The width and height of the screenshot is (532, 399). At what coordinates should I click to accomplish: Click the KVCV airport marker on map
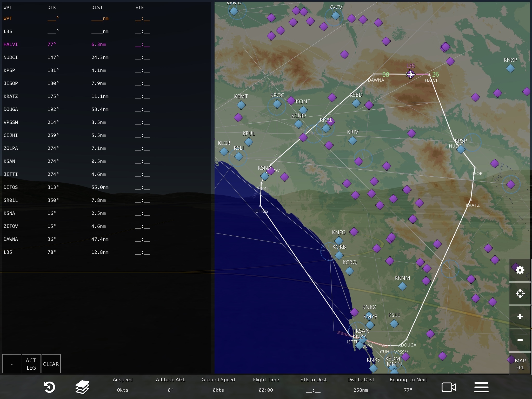pyautogui.click(x=335, y=16)
